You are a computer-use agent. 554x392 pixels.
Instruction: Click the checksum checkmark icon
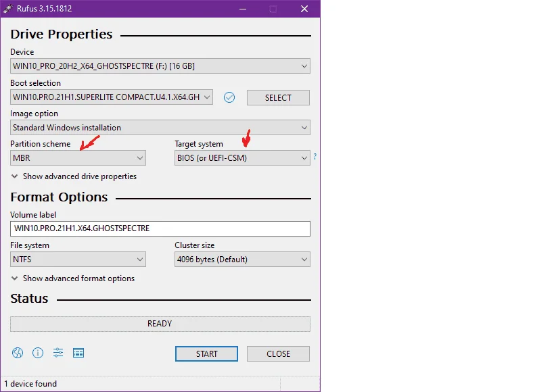pos(229,97)
